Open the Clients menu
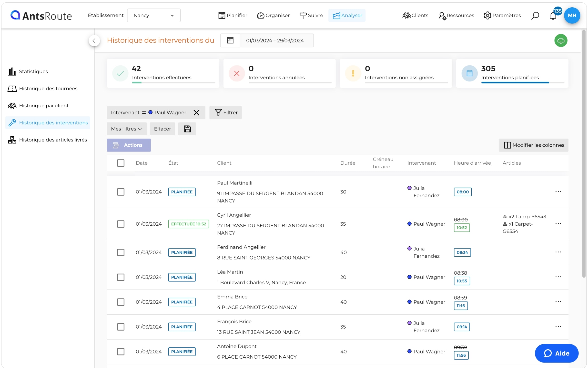This screenshot has width=588, height=372. click(x=415, y=15)
